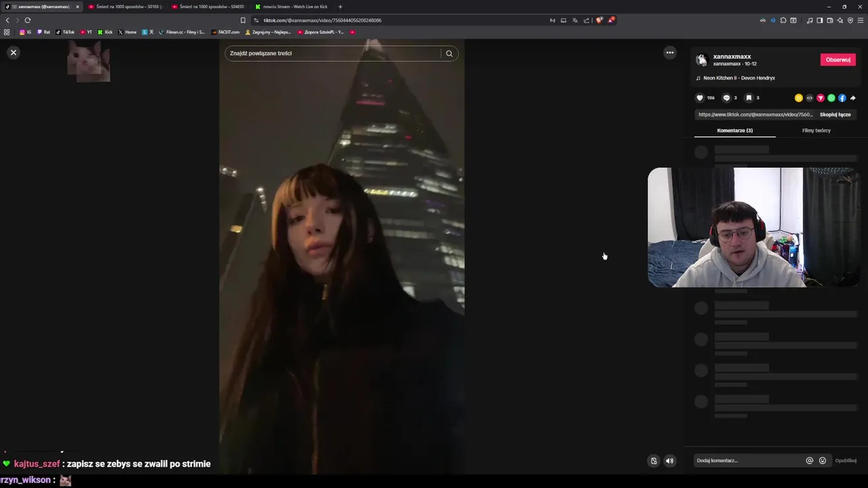Open the Kick bookmark

(x=105, y=32)
